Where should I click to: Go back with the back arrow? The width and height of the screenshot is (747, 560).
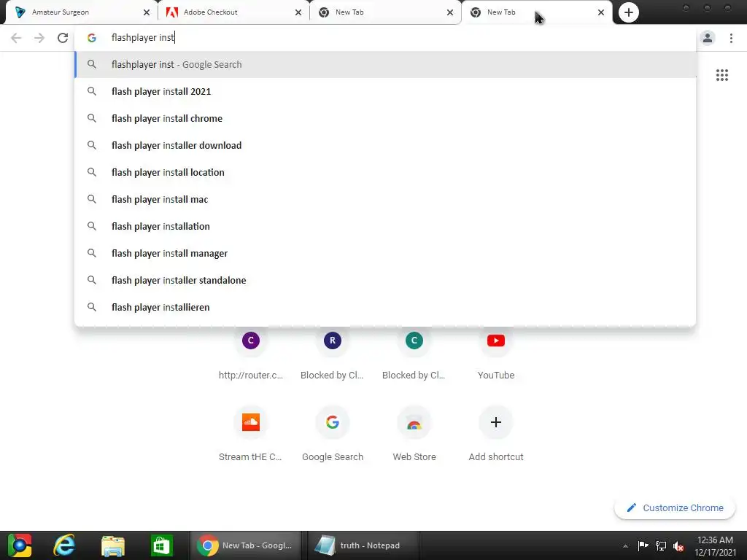click(16, 38)
